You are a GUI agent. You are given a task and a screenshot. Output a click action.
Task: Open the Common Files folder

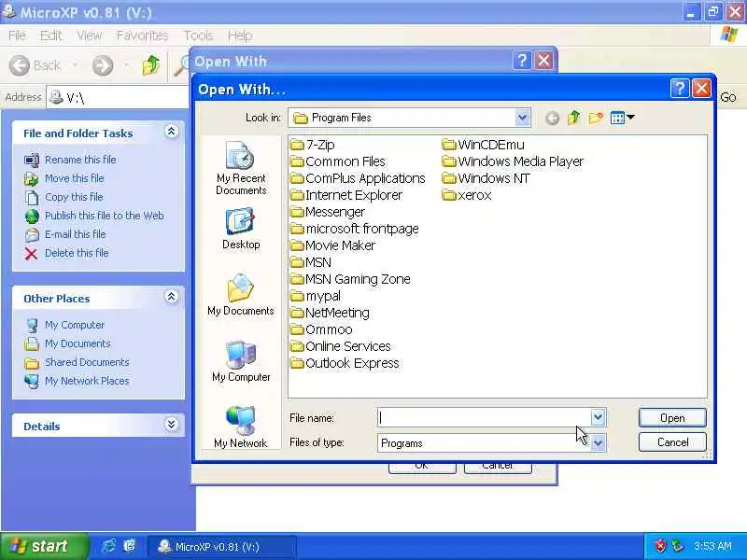pos(338,161)
